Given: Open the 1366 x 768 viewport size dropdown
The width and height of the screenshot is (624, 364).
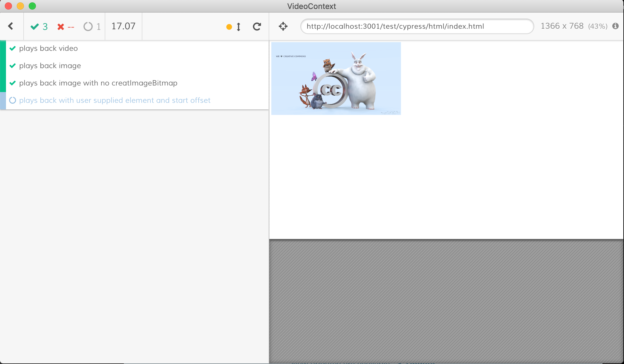Looking at the screenshot, I should (562, 26).
